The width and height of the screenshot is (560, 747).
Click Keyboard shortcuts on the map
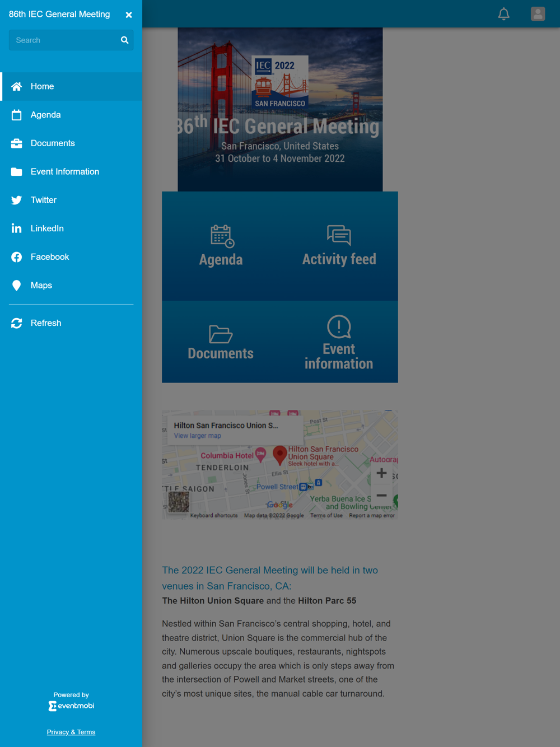[214, 515]
